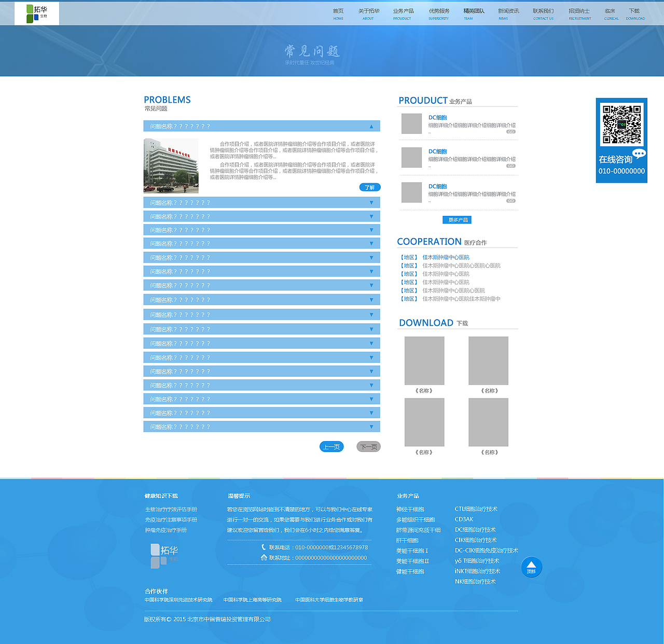Expand the last question row above pagination
This screenshot has height=644, width=664.
click(262, 427)
